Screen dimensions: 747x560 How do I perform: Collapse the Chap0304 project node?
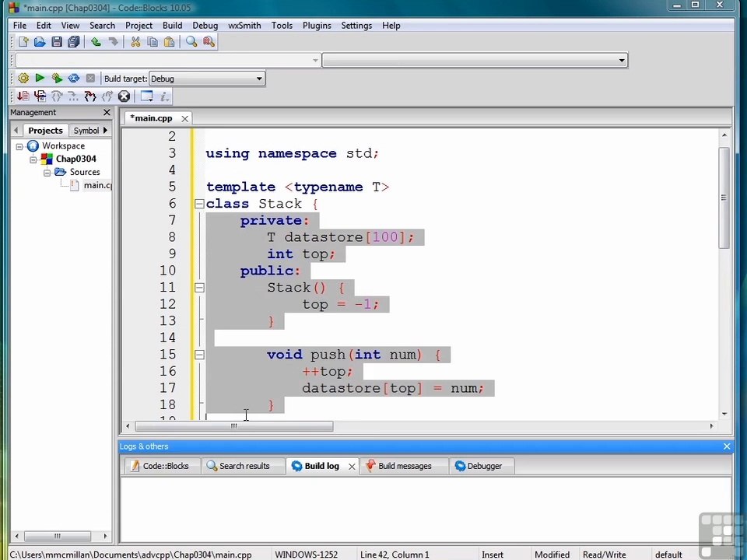[x=33, y=159]
